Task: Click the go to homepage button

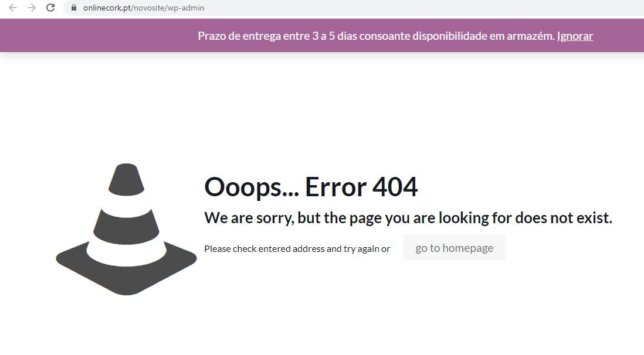Action: click(x=454, y=248)
